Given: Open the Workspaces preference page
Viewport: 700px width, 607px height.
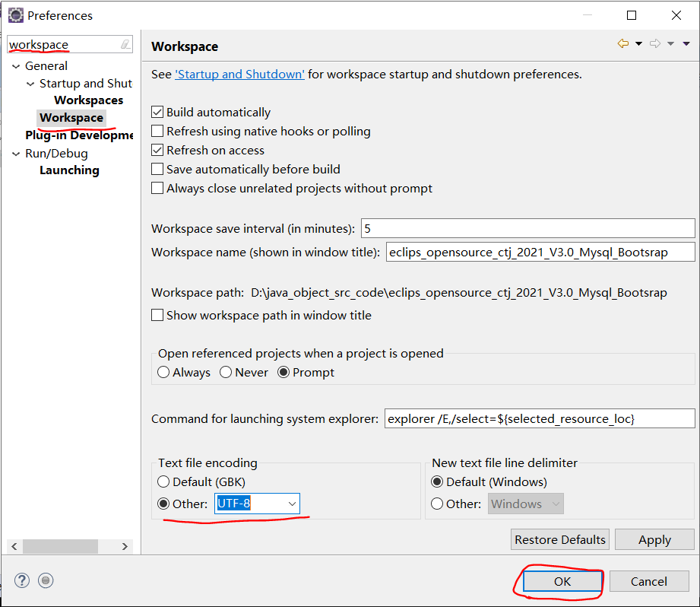Looking at the screenshot, I should coord(88,100).
